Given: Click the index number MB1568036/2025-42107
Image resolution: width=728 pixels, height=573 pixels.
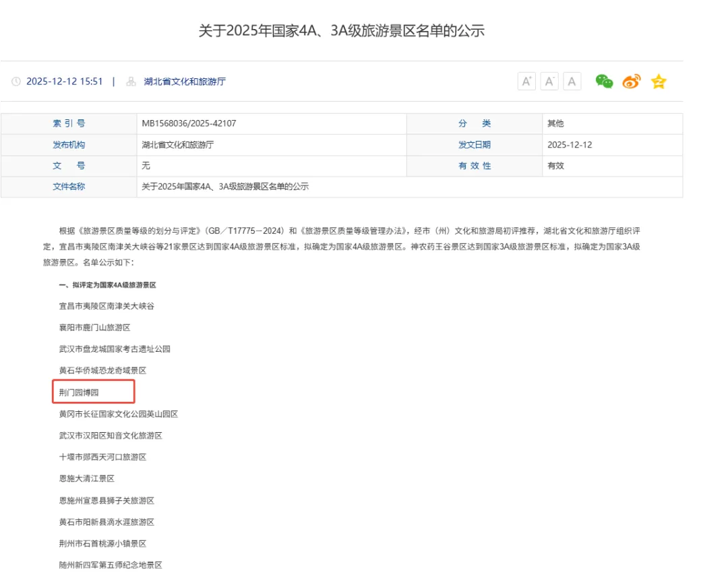Looking at the screenshot, I should click(x=189, y=123).
